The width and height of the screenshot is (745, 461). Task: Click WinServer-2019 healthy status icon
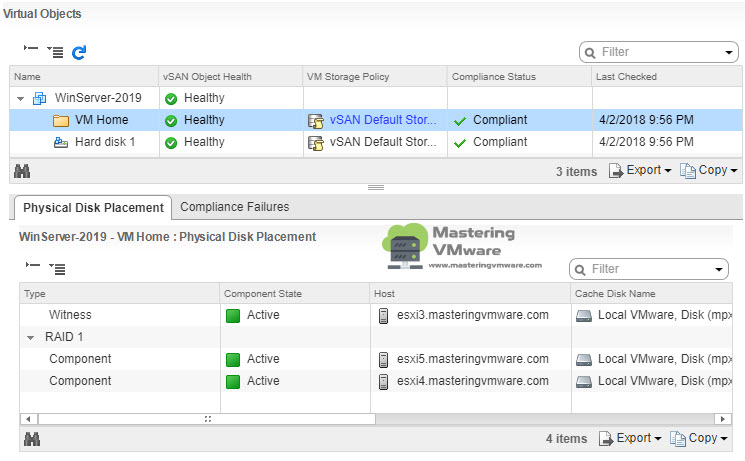(171, 99)
